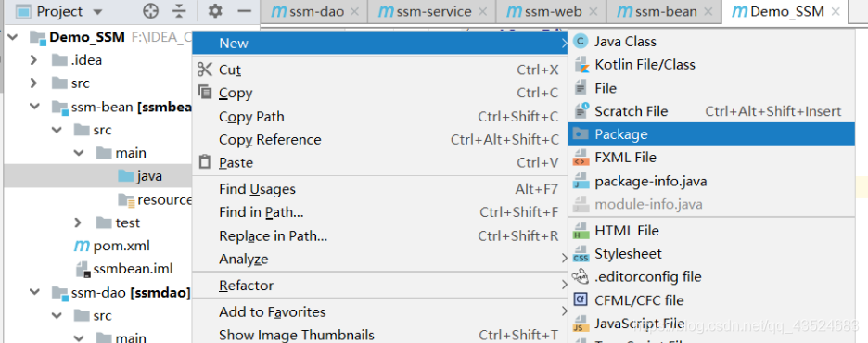Open the New submenu
This screenshot has height=343, width=868.
(x=380, y=44)
